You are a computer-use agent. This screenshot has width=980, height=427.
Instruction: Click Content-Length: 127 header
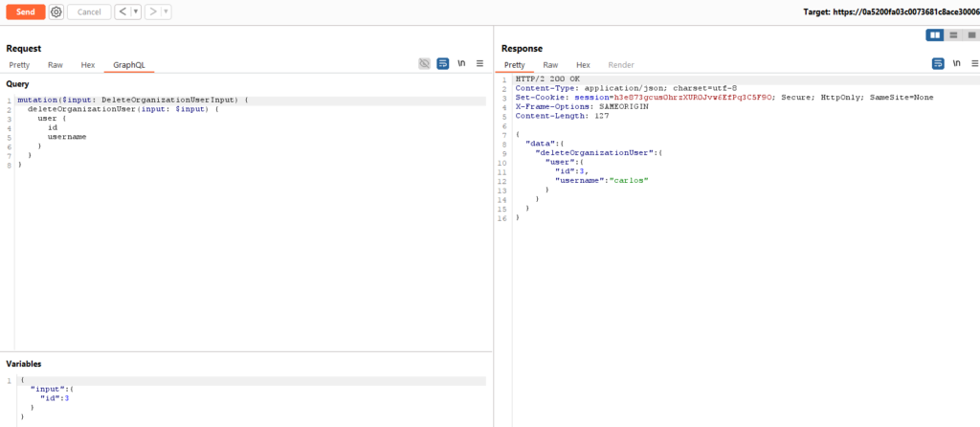562,116
